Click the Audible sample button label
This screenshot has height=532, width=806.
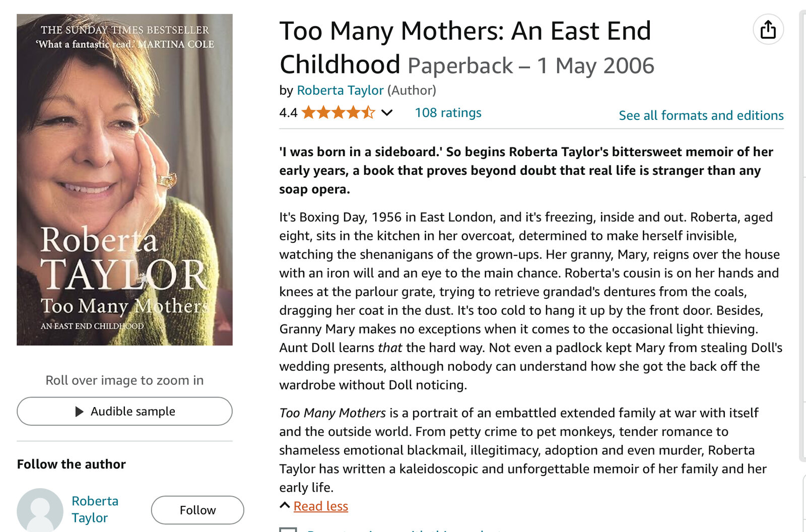[133, 412]
